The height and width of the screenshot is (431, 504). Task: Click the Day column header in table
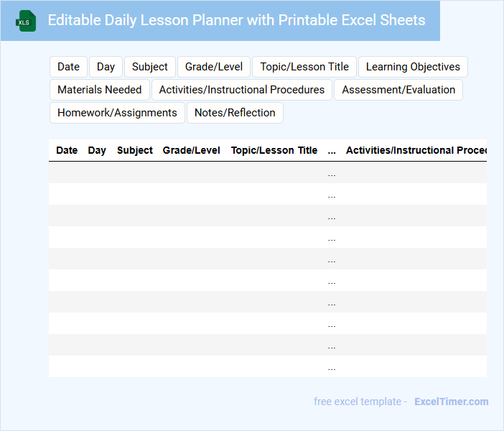click(97, 150)
